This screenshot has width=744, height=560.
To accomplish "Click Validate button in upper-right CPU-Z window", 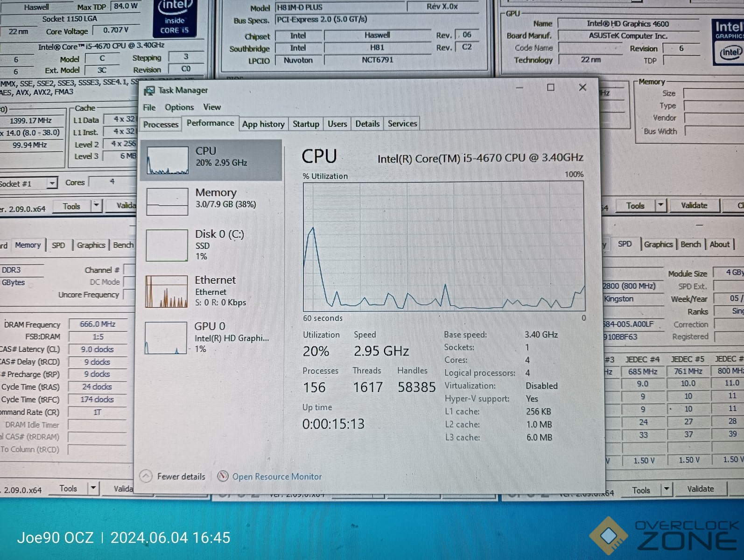I will point(694,205).
